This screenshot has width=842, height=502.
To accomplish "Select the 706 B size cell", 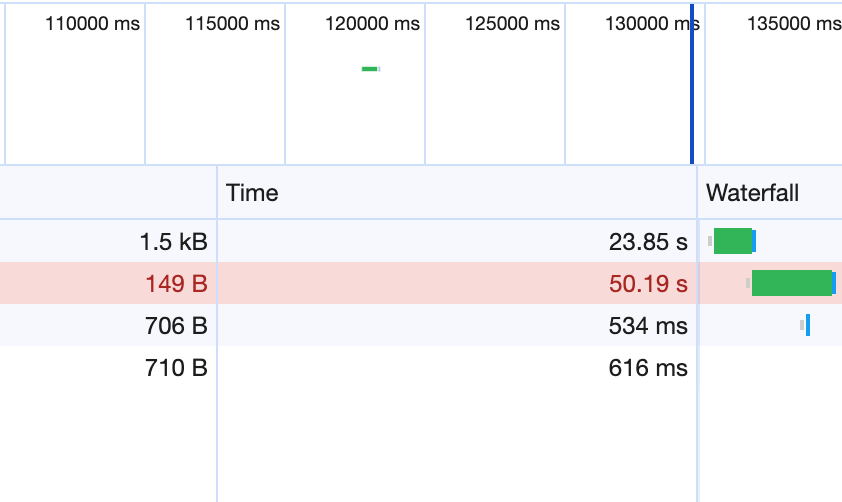I will point(176,326).
